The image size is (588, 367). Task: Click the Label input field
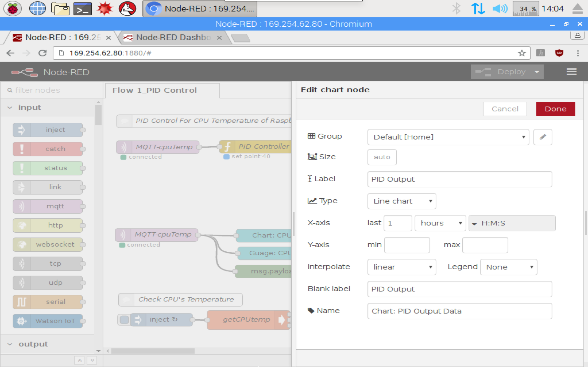tap(459, 179)
